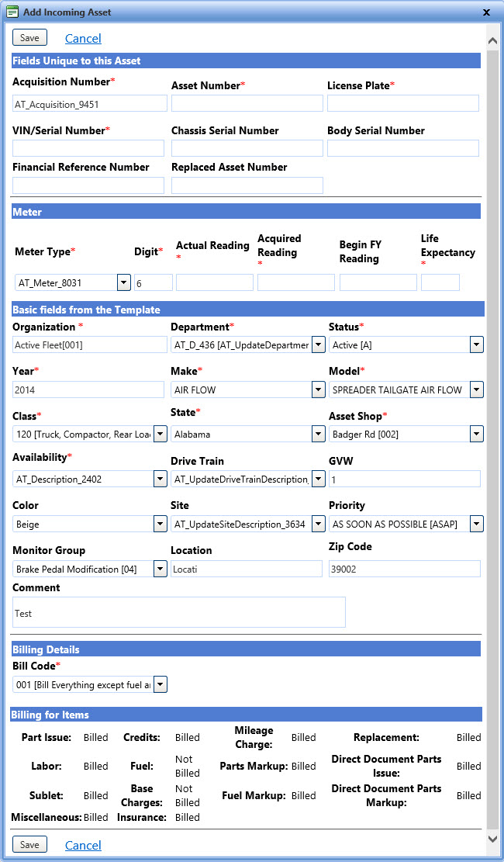Close the Add Incoming Asset dialog
The image size is (504, 862).
click(486, 12)
